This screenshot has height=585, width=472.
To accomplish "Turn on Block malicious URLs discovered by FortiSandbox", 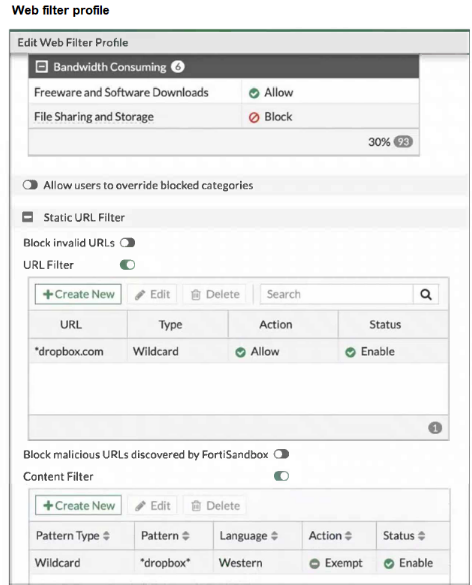I will pos(281,454).
